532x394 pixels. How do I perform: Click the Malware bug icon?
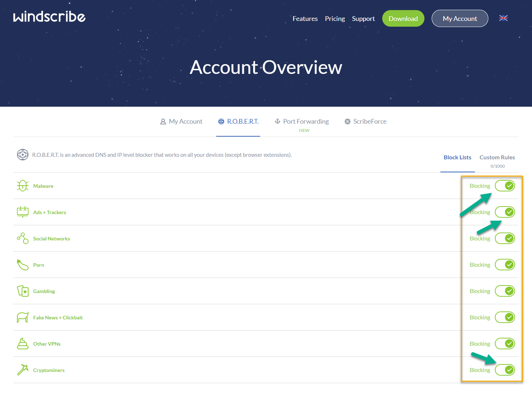[23, 186]
